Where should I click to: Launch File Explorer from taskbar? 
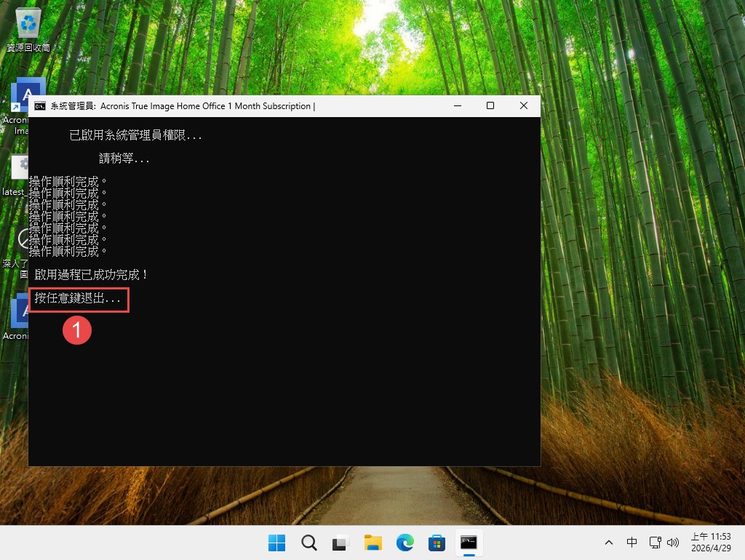372,543
